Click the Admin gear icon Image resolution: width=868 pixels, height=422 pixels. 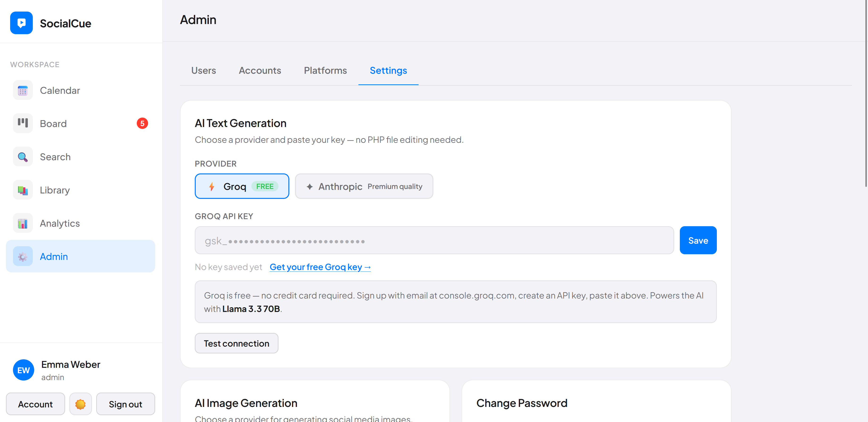click(x=22, y=256)
